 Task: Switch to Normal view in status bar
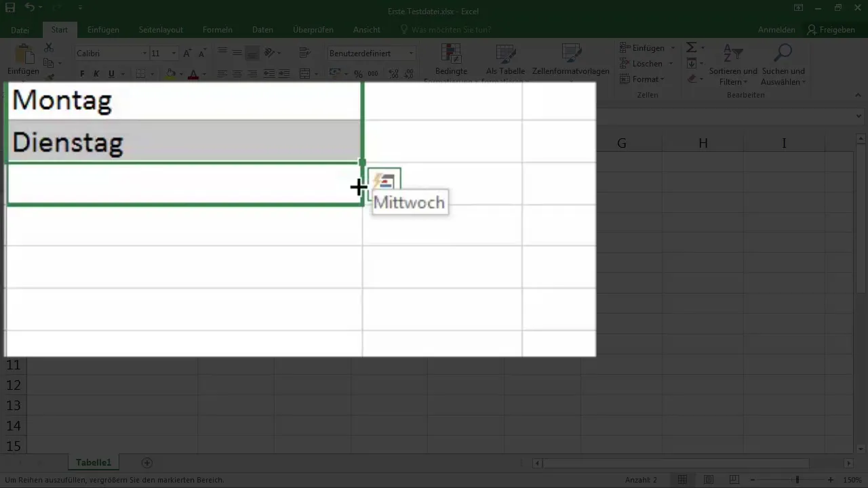coord(683,480)
